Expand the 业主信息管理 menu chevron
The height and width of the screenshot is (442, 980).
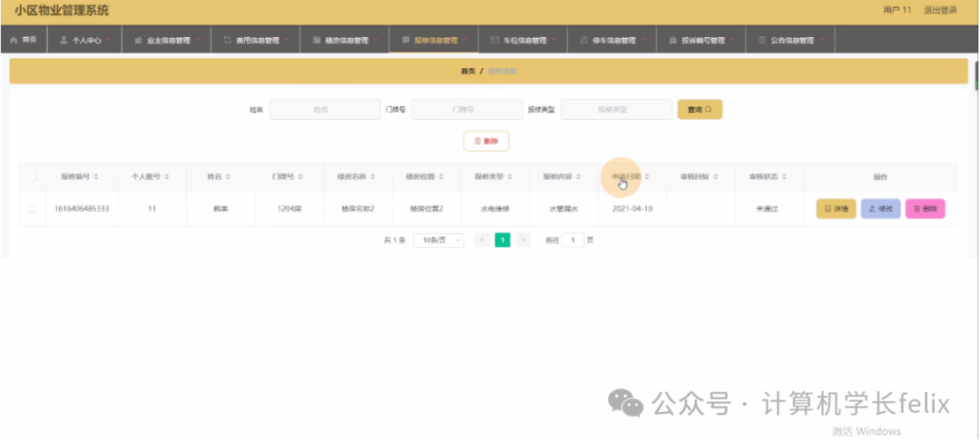coord(198,40)
